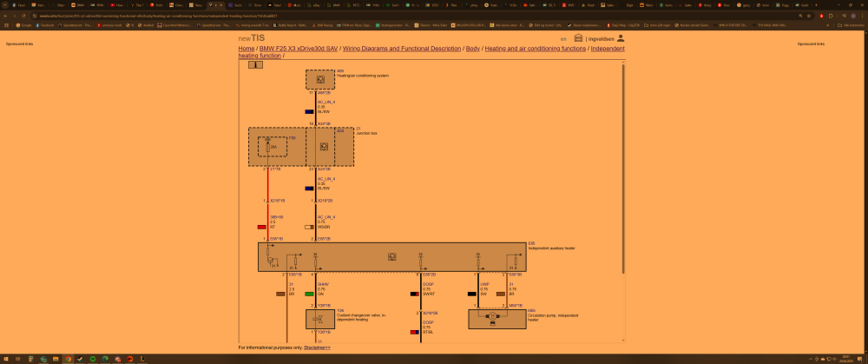
Task: Click the garage icon in the newTIS header
Action: pos(578,38)
